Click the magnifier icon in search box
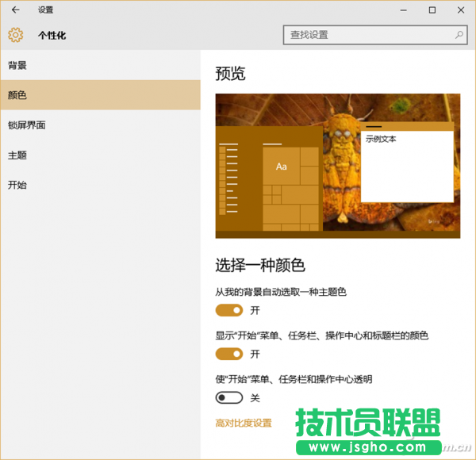476x460 pixels. click(x=459, y=35)
